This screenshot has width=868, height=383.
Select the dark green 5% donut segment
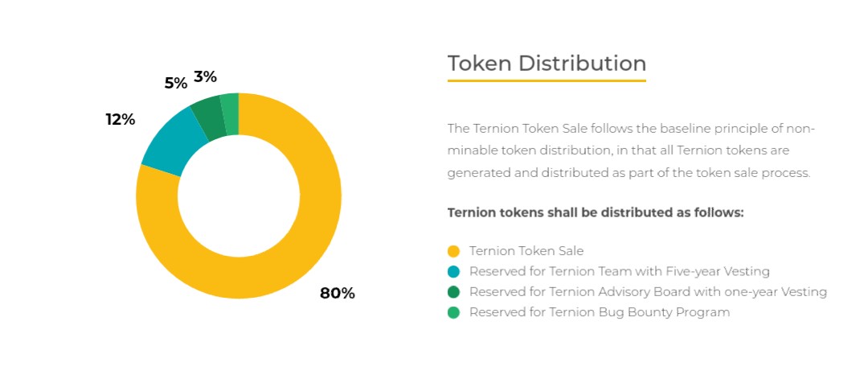tap(209, 117)
